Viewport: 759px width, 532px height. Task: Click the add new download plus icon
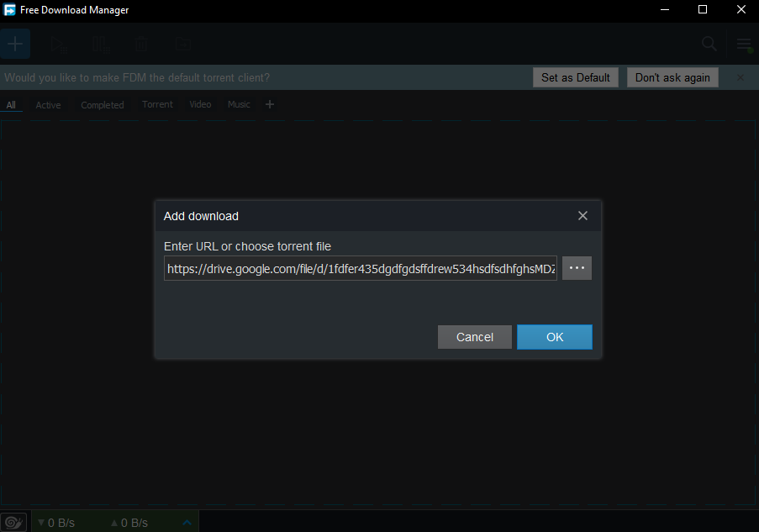coord(15,44)
